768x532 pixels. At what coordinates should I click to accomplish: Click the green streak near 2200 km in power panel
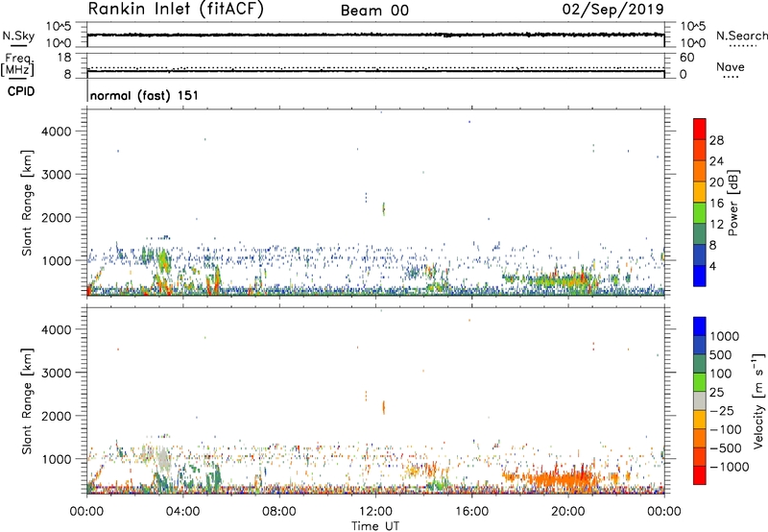384,209
